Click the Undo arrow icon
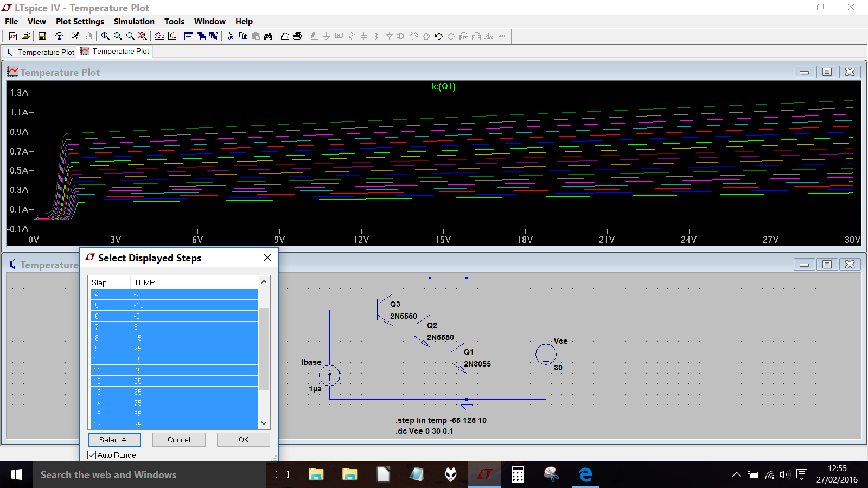 [x=439, y=36]
